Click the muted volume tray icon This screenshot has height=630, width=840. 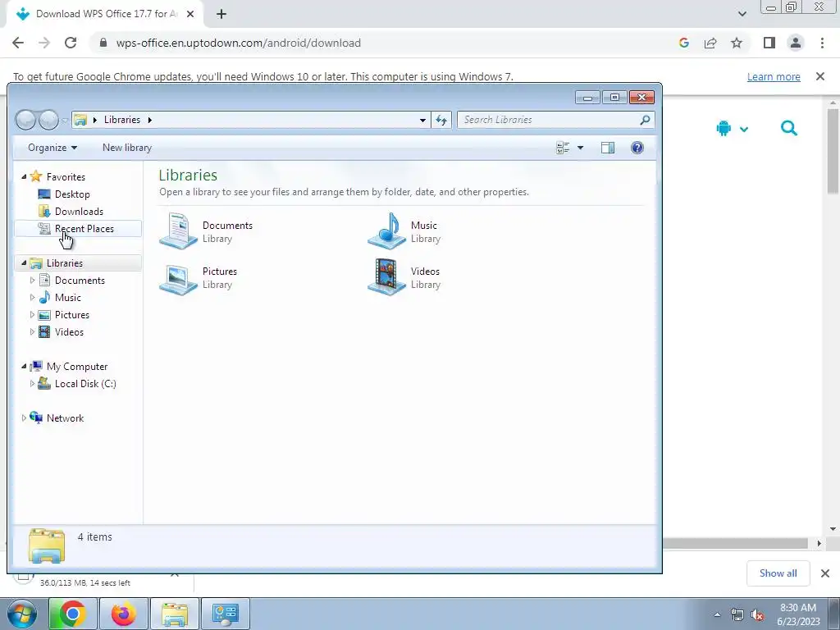click(757, 615)
